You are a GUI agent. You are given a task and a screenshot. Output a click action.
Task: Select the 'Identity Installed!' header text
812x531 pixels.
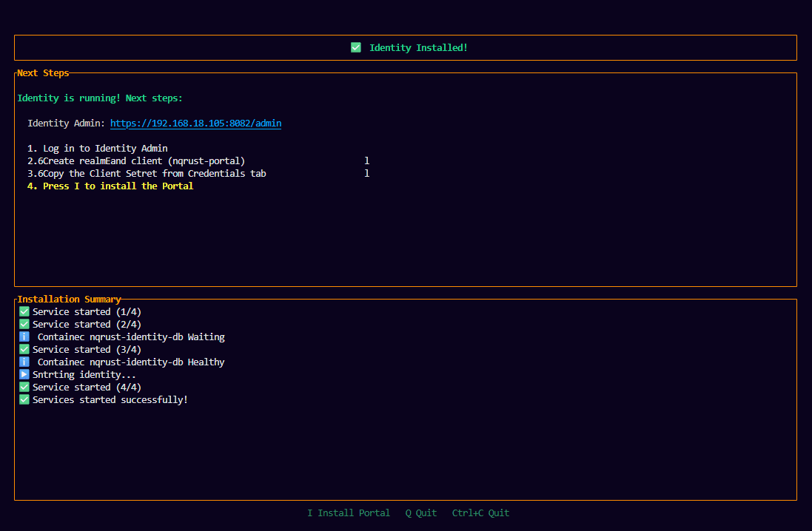(418, 47)
